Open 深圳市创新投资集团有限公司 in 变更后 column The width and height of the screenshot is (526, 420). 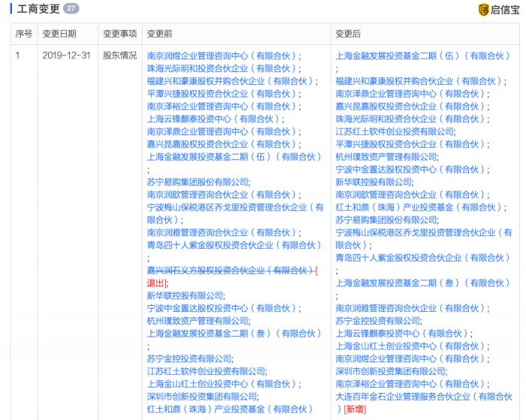point(390,371)
